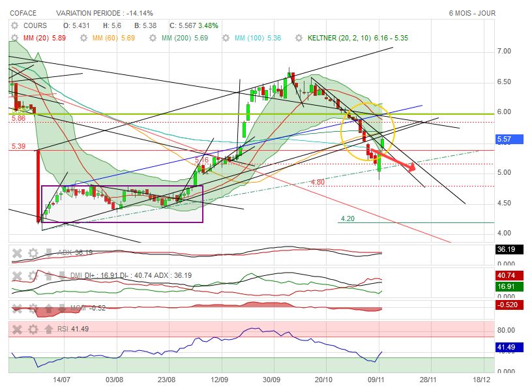Click the 4.80 support level label

[x=318, y=182]
